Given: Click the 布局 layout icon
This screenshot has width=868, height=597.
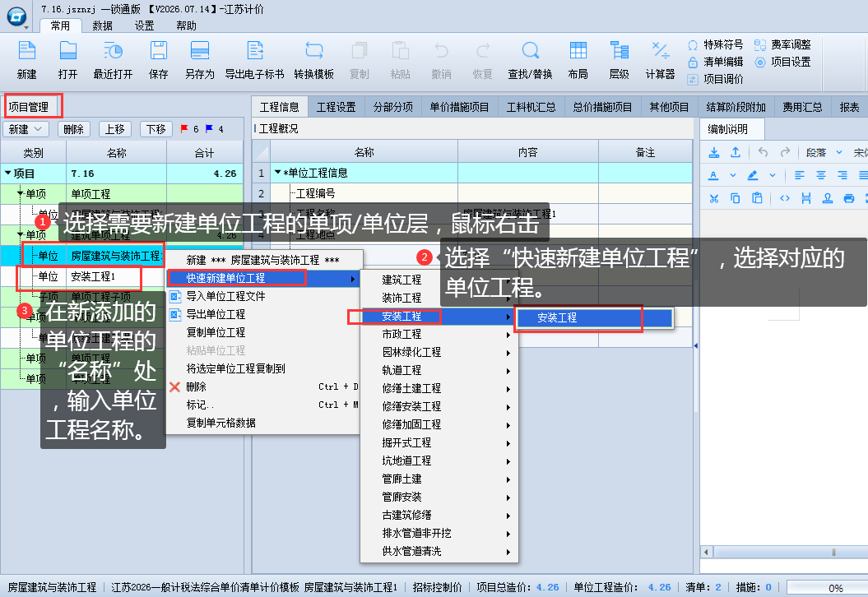Looking at the screenshot, I should pyautogui.click(x=578, y=50).
